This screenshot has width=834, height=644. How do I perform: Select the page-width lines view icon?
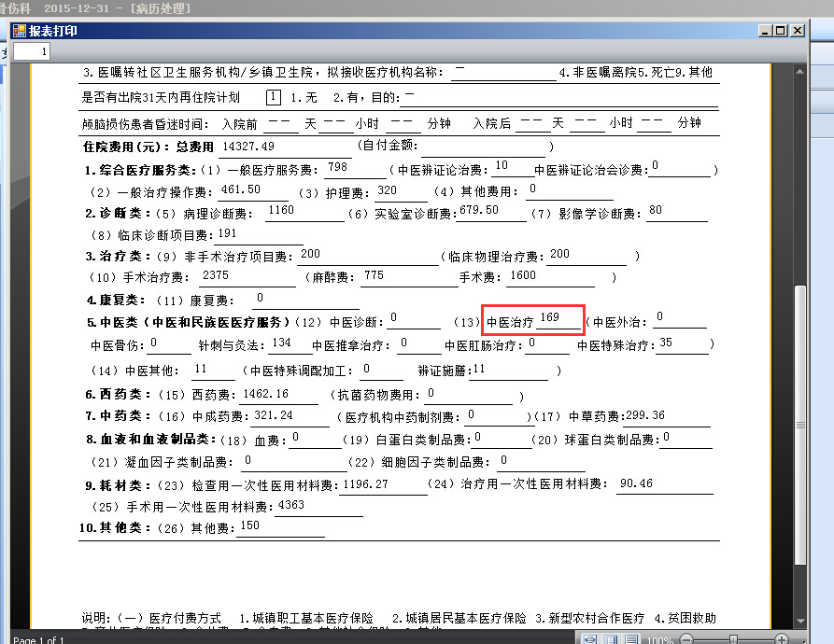point(631,639)
